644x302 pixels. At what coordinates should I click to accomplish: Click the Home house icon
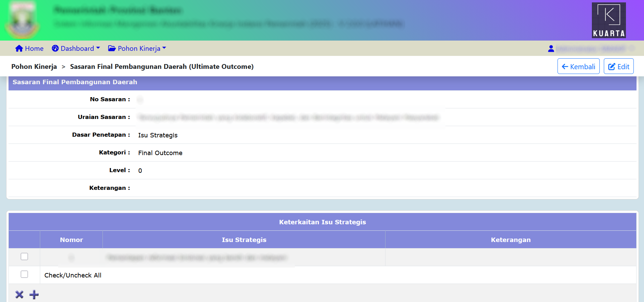coord(19,48)
